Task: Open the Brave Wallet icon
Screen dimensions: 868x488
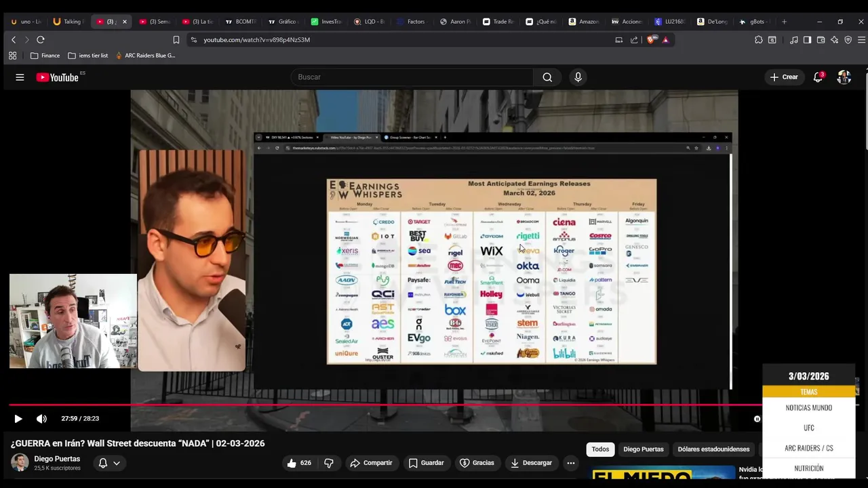Action: (x=821, y=39)
